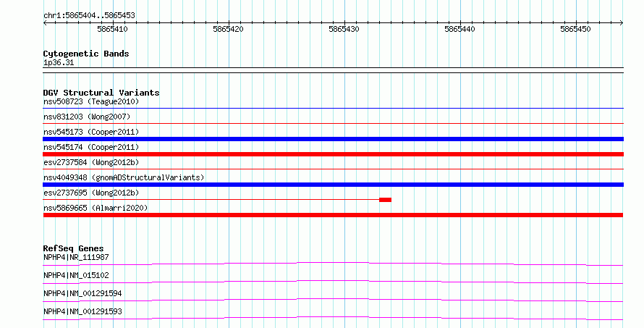Open transcript NPHP4|NM_001291593

(x=82, y=311)
